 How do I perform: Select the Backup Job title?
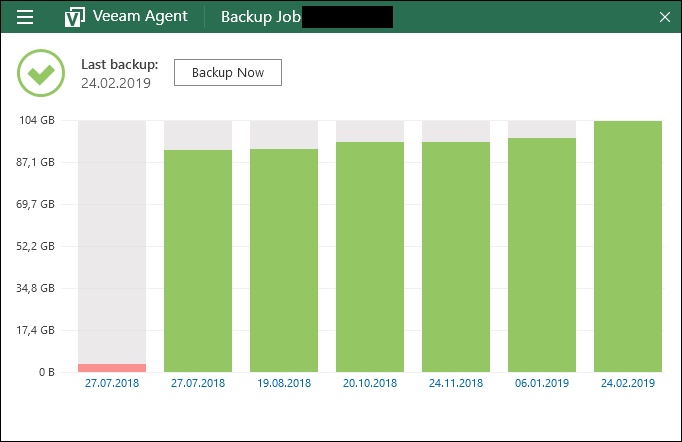(261, 17)
